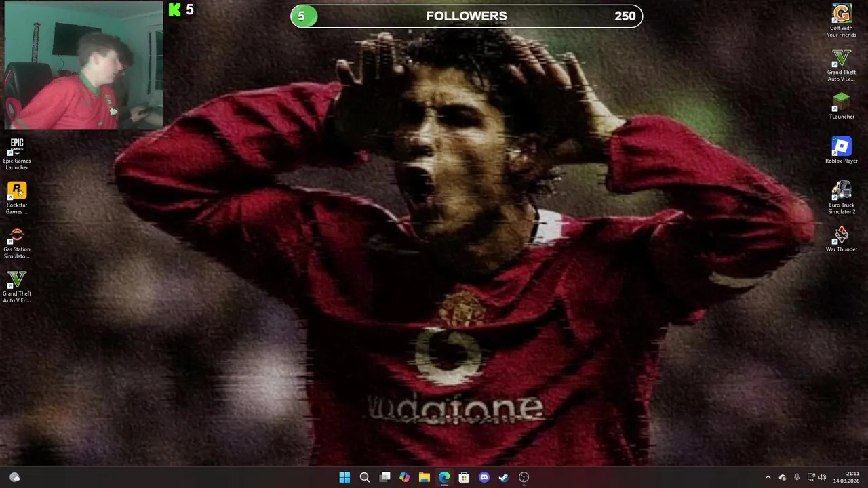The width and height of the screenshot is (868, 488).
Task: Switch to Microsoft Edge on the taskbar
Action: point(444,477)
